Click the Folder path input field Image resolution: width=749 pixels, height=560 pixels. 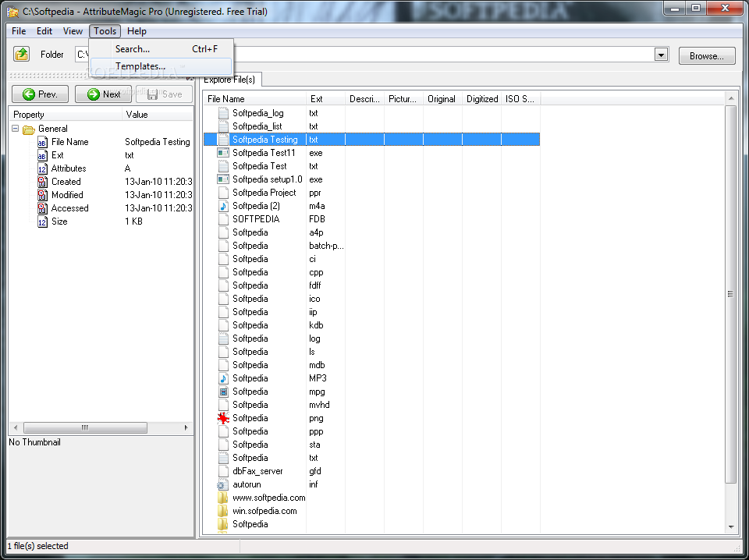coord(371,55)
